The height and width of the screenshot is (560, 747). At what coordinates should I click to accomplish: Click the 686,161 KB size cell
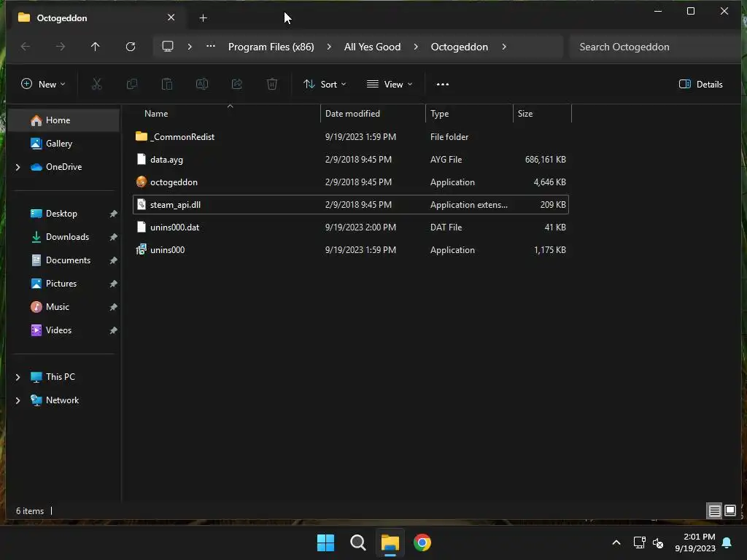tap(546, 160)
